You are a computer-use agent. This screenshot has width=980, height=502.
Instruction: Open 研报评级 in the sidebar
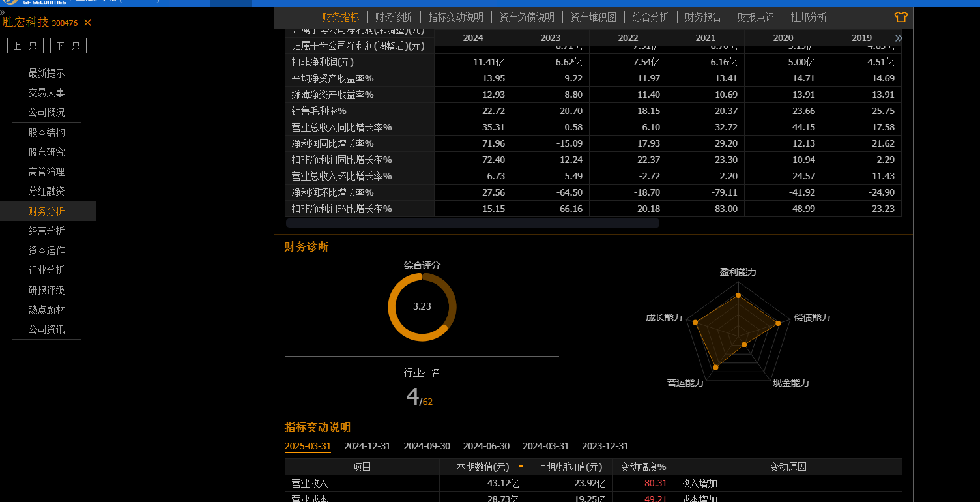pos(46,290)
